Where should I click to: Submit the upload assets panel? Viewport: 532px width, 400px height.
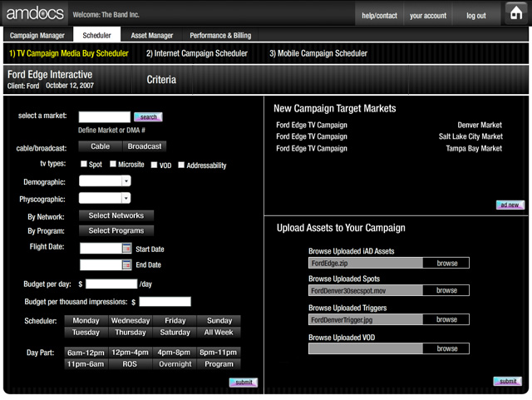[508, 381]
